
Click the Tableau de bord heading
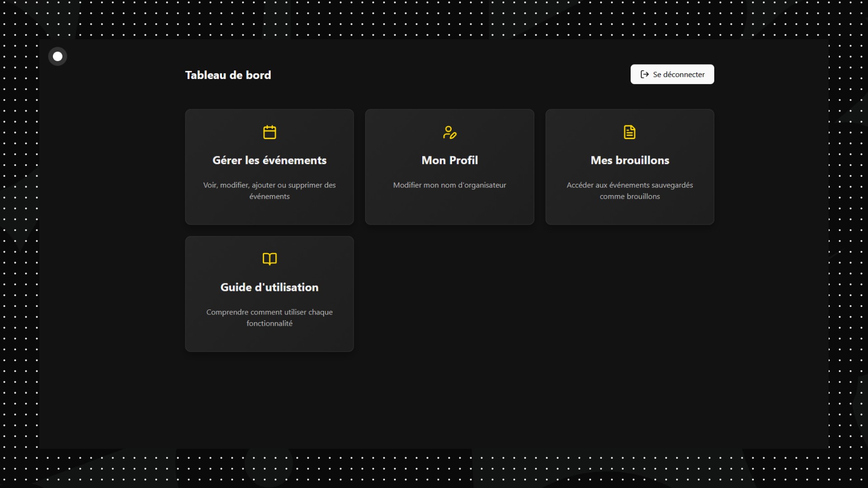pos(228,75)
